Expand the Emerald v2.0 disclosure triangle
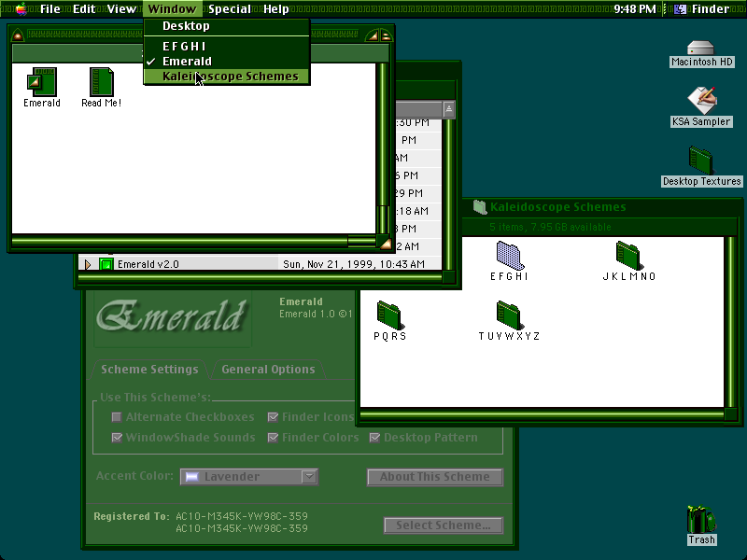The width and height of the screenshot is (747, 560). click(88, 264)
